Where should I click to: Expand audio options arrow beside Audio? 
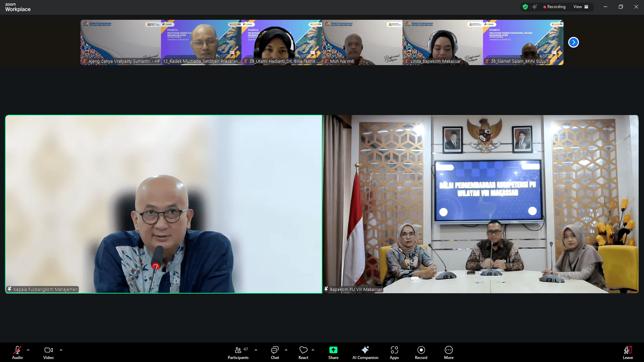click(x=28, y=350)
